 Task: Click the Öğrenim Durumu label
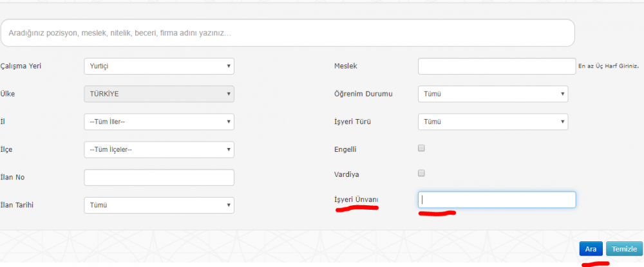(363, 94)
